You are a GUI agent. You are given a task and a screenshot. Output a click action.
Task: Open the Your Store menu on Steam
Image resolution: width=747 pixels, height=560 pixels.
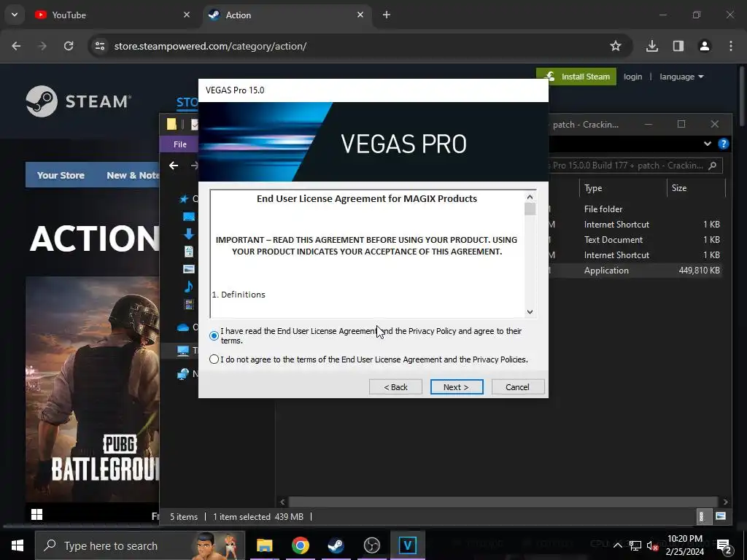pyautogui.click(x=61, y=175)
